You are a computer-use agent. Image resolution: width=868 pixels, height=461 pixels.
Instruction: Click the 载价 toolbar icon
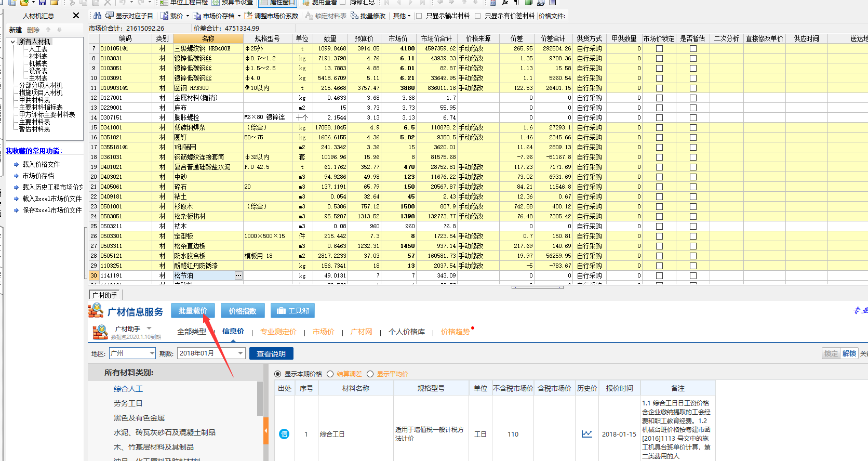click(x=164, y=16)
